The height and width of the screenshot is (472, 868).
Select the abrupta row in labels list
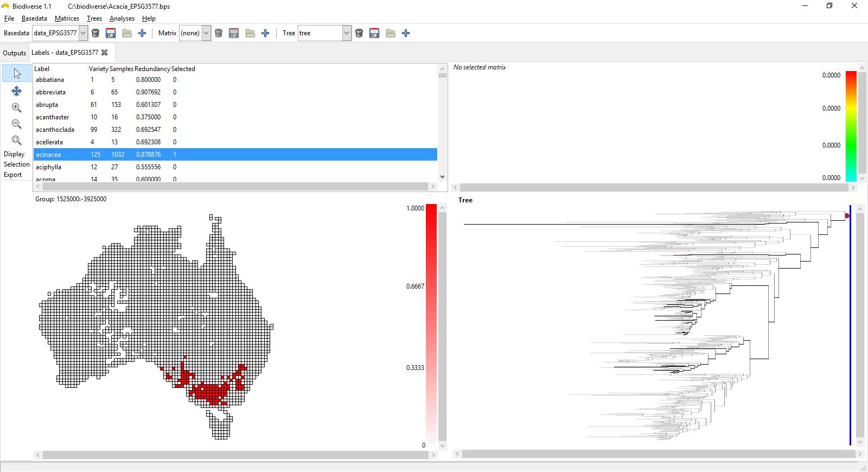pos(47,105)
